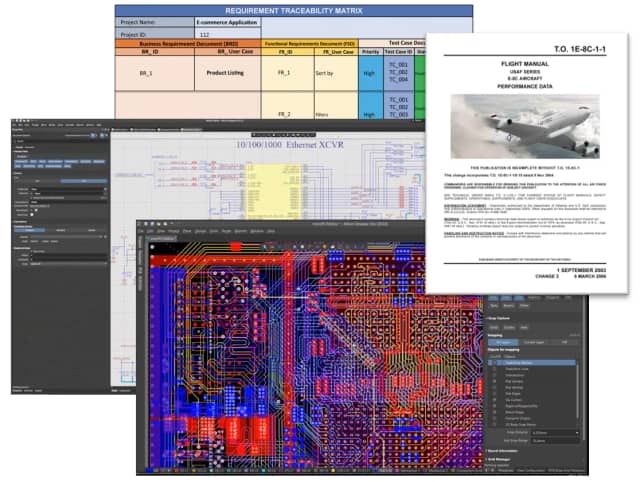The width and height of the screenshot is (640, 482).
Task: Click the Guides button under Snap Options
Action: [x=509, y=328]
